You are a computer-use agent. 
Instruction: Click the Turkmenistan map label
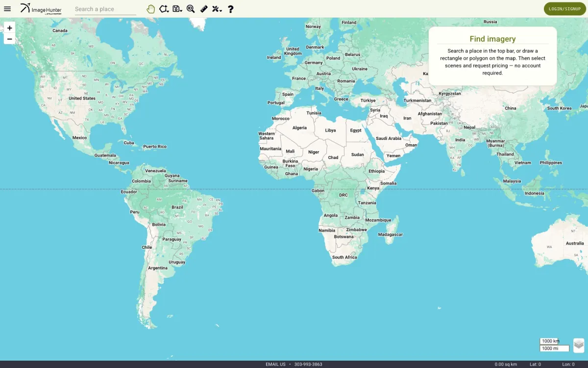417,101
